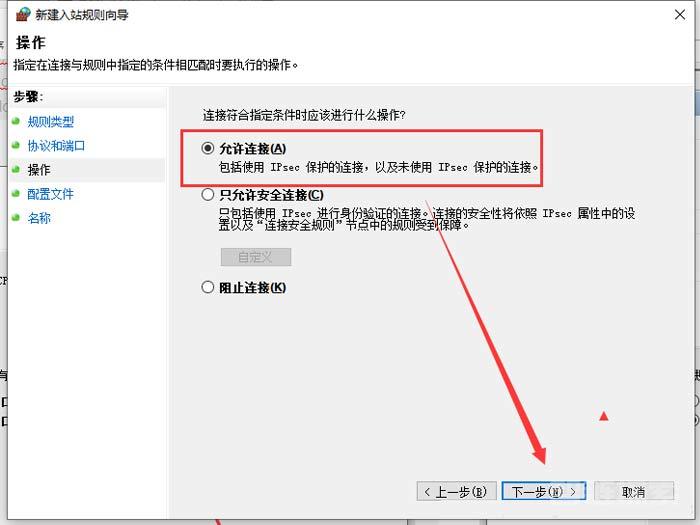Click green bullet beside 操作 step
This screenshot has width=700, height=525.
tap(16, 169)
